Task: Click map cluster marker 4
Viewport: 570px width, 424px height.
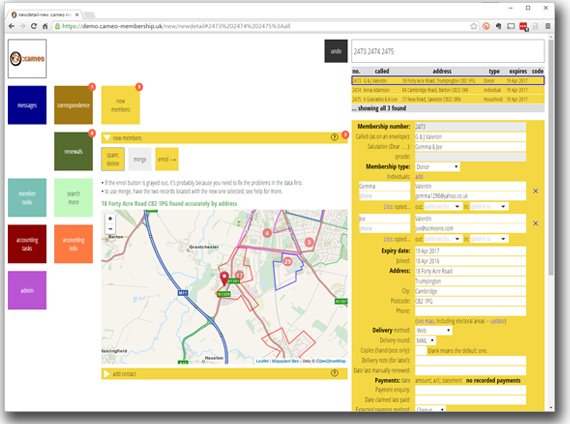Action: click(x=267, y=233)
